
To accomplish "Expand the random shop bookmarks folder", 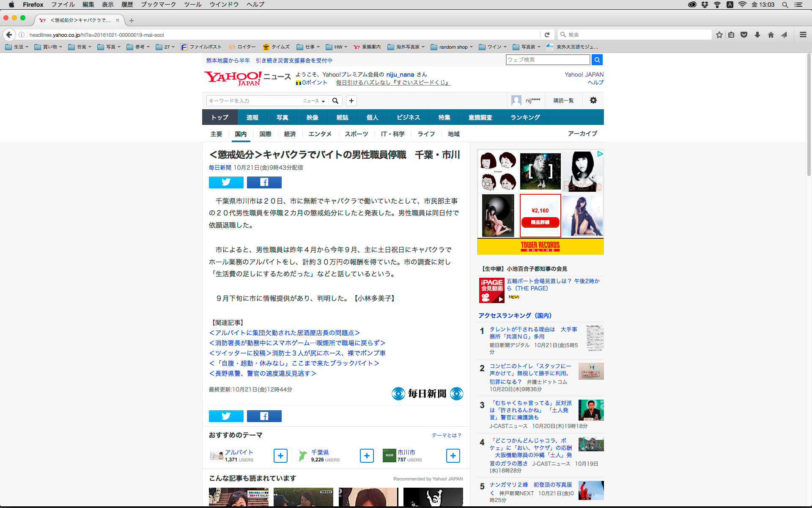I will 452,47.
